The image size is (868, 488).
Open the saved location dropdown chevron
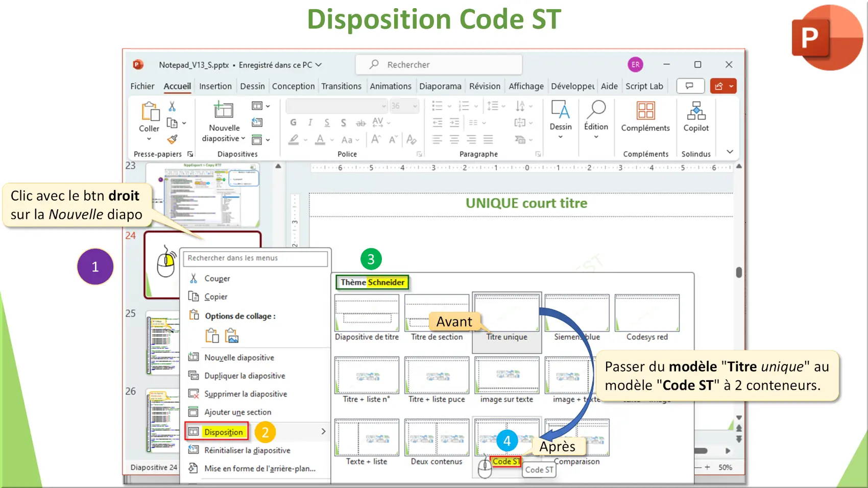[x=319, y=65]
